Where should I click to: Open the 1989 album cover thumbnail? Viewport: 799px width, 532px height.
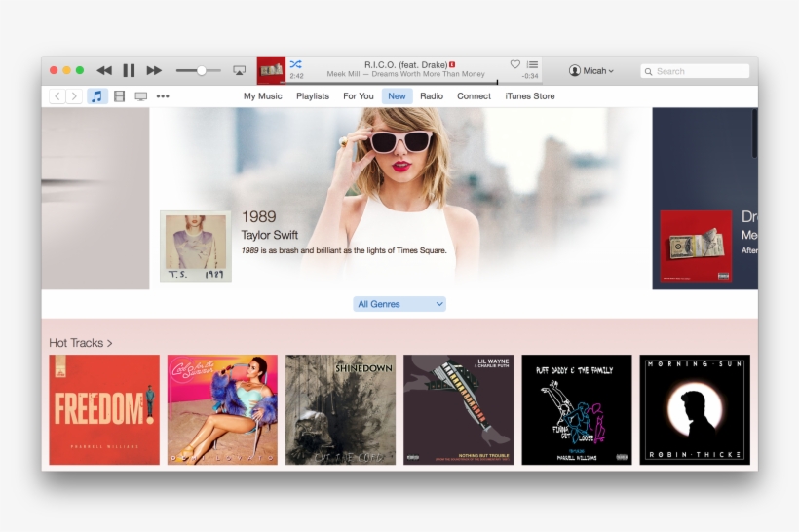coord(196,247)
